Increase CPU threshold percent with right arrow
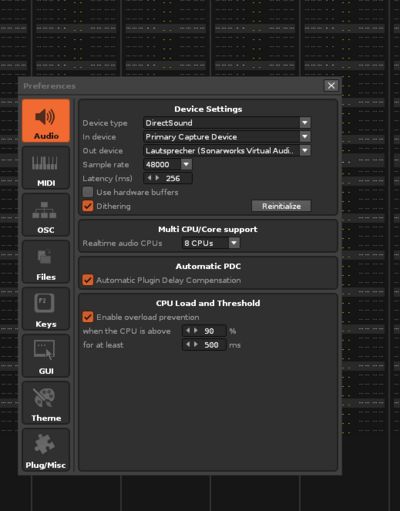 pyautogui.click(x=196, y=331)
